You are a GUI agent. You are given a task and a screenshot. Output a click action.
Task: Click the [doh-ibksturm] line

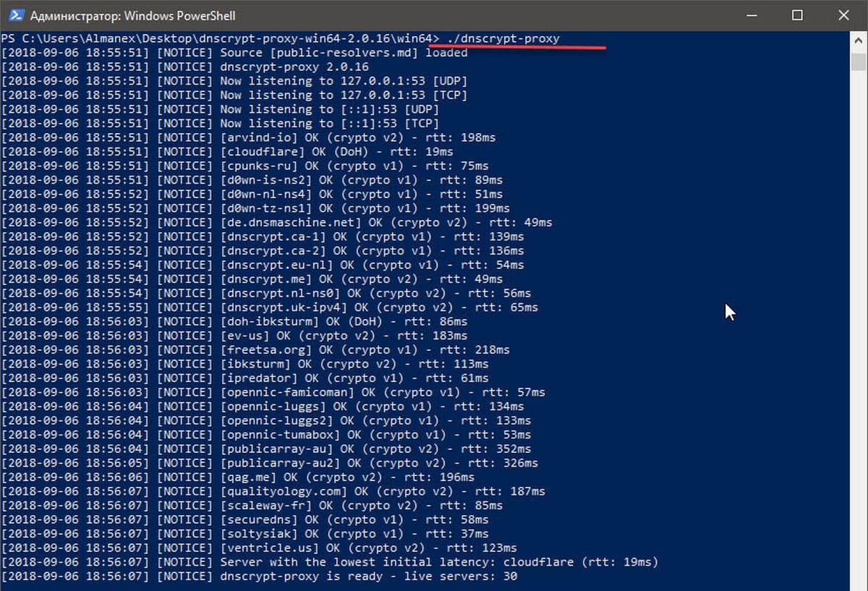[x=234, y=321]
